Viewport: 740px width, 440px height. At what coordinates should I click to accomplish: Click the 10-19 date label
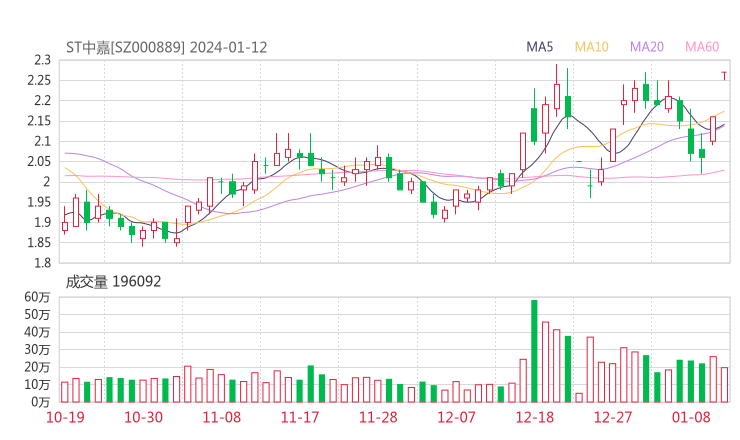pyautogui.click(x=65, y=417)
